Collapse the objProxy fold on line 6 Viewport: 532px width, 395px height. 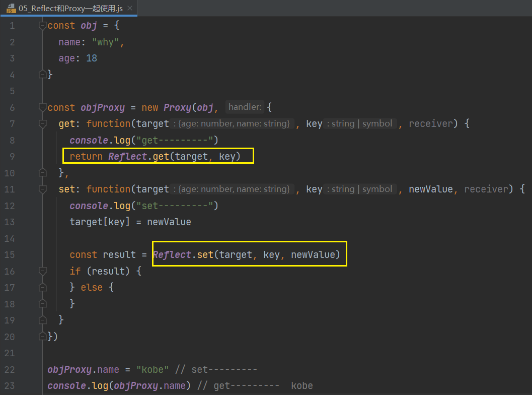point(42,107)
